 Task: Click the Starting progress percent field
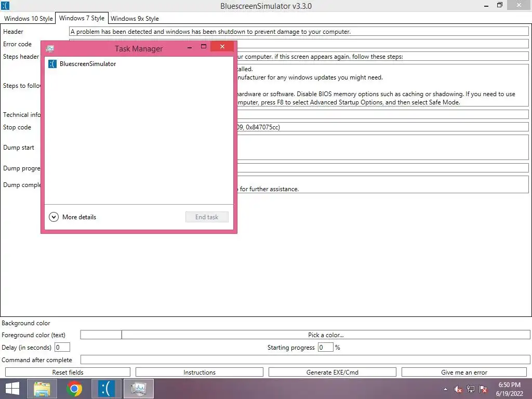point(325,347)
